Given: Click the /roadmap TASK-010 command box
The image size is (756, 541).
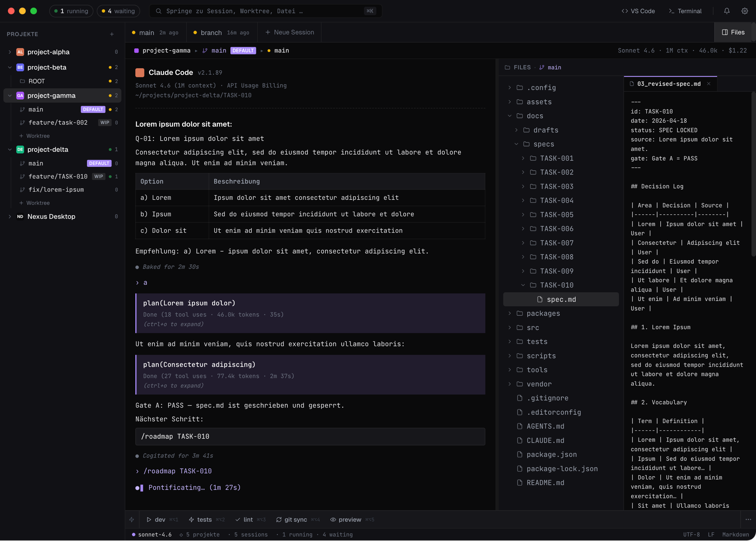Looking at the screenshot, I should tap(310, 436).
